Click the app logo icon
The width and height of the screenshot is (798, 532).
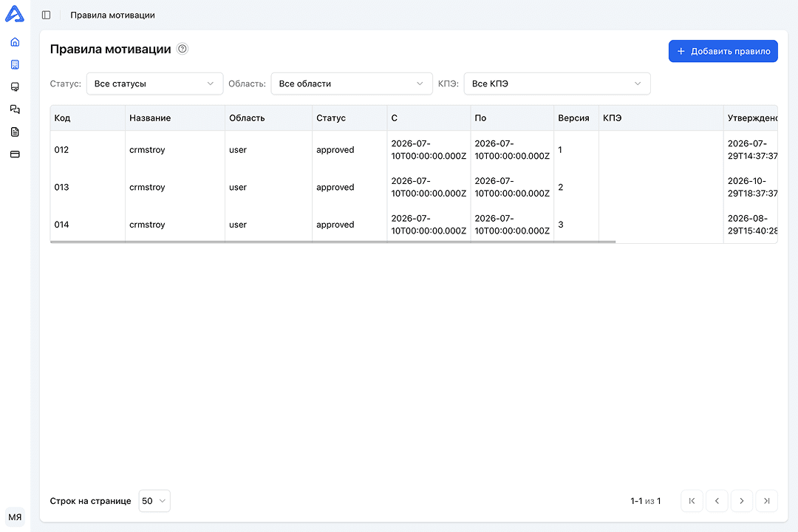coord(15,14)
